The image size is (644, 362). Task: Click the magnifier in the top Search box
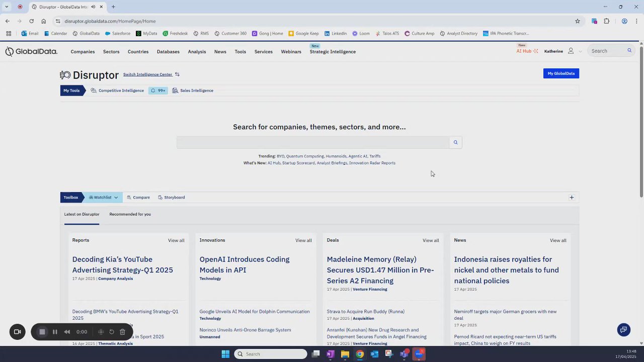(629, 51)
